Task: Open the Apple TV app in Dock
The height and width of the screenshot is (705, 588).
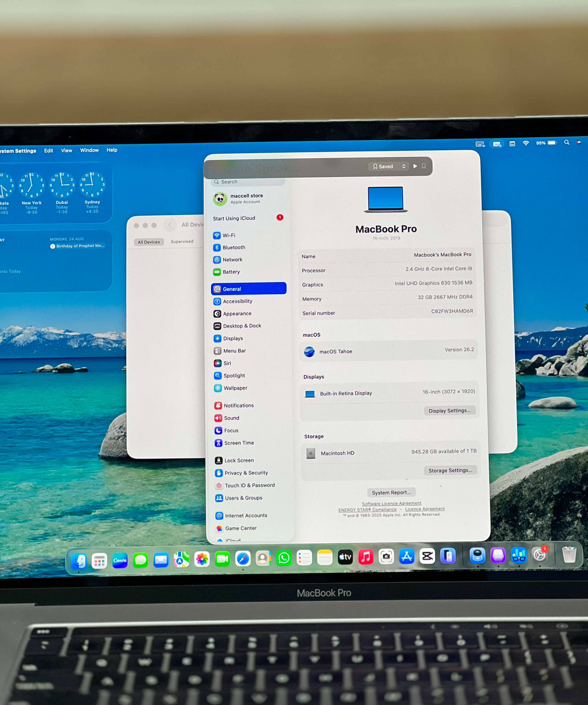Action: click(x=345, y=557)
